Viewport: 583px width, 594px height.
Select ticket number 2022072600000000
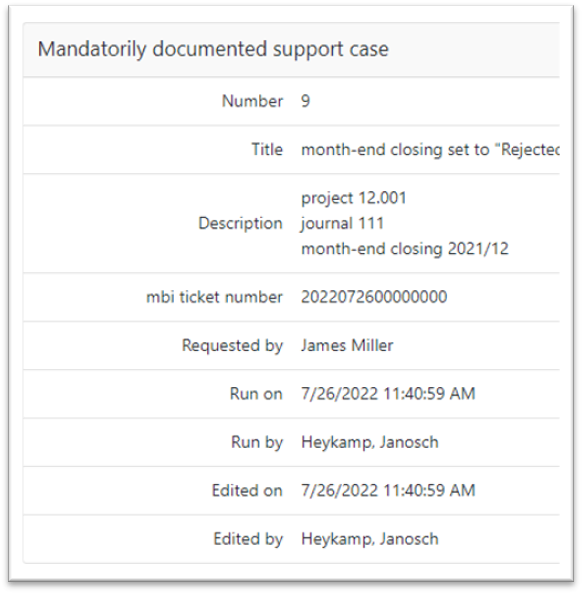coord(374,297)
